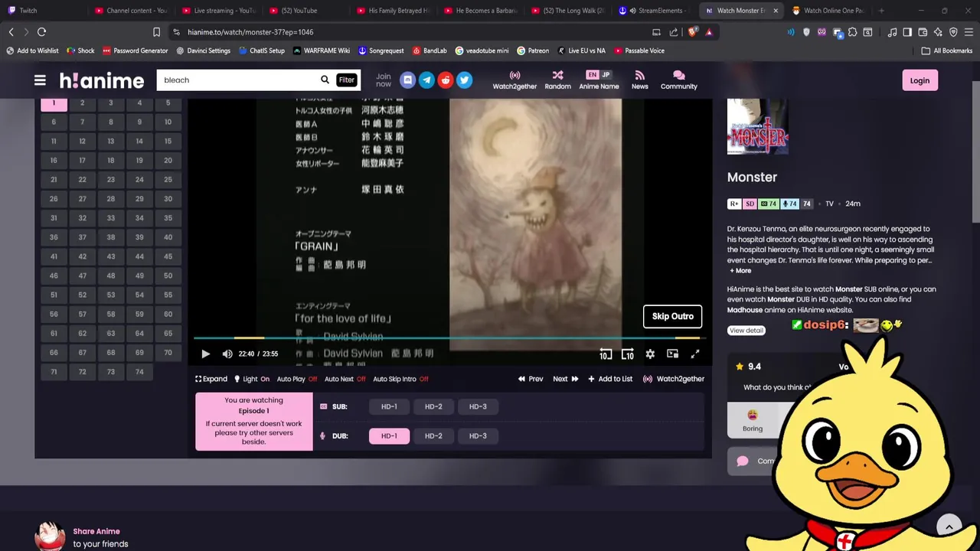Open a new browser tab
This screenshot has width=980, height=551.
tap(881, 11)
